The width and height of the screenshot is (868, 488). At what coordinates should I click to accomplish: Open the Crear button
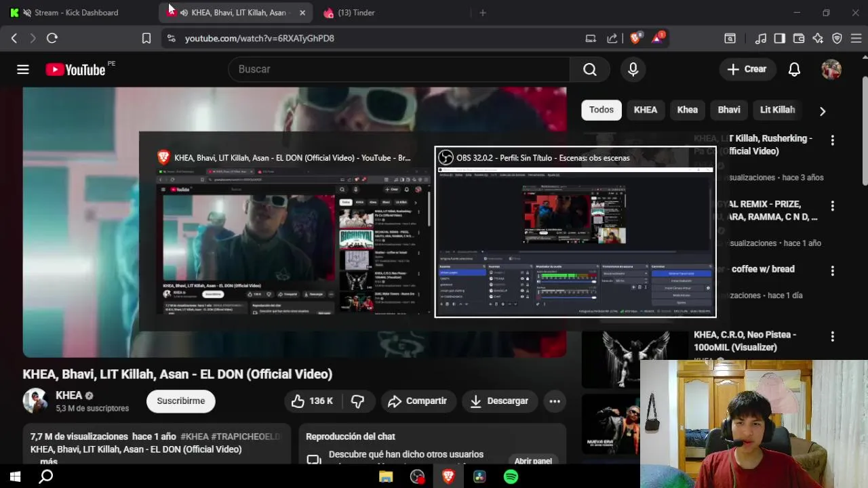(x=747, y=69)
